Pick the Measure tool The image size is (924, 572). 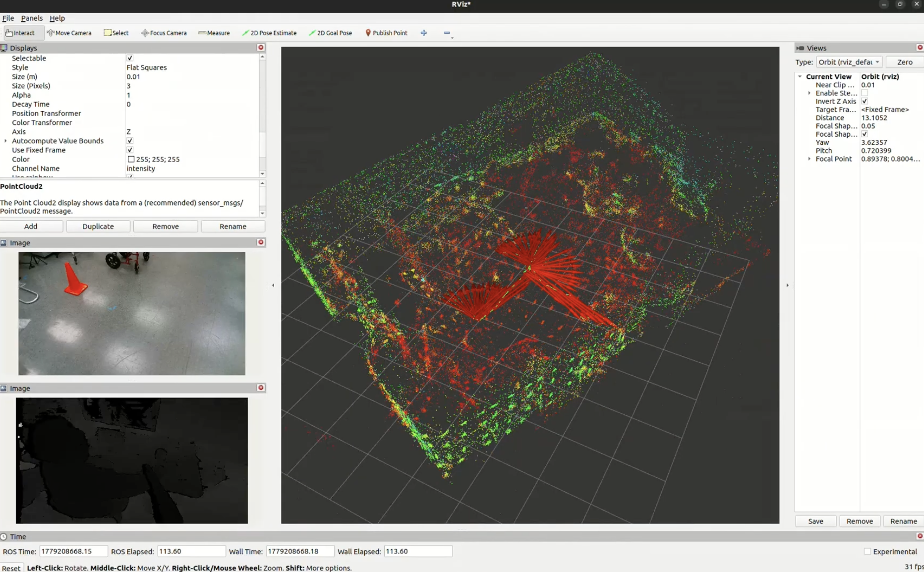[x=214, y=33]
